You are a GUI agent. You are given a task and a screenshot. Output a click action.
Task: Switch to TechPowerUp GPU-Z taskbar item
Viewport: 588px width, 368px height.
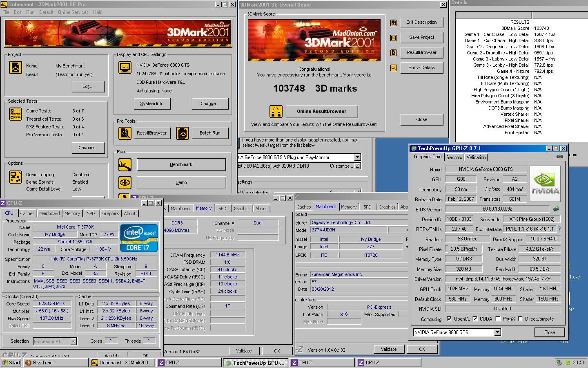(255, 362)
